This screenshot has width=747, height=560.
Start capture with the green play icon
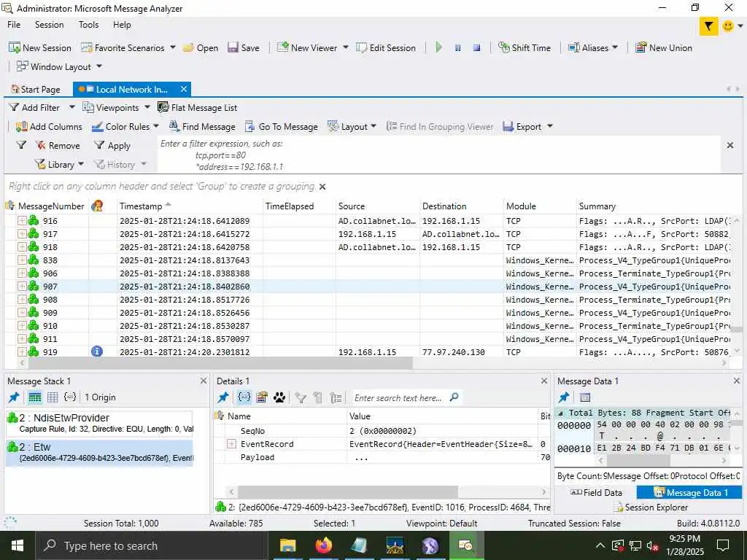point(438,47)
